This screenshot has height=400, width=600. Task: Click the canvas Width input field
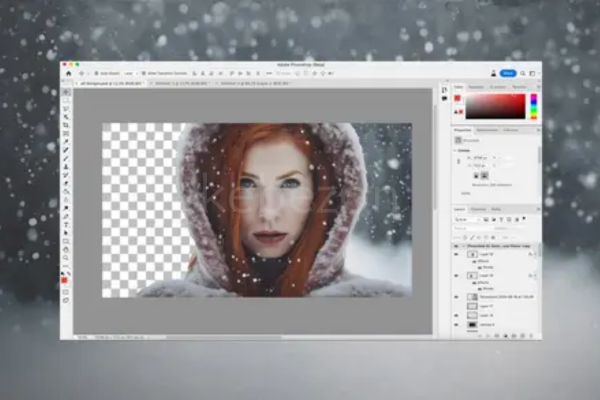pyautogui.click(x=482, y=158)
